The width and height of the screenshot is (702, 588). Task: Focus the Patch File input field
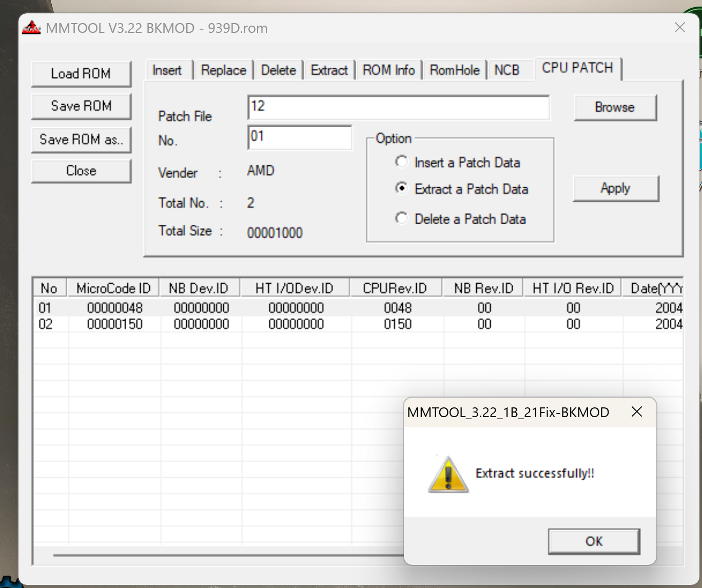click(399, 107)
